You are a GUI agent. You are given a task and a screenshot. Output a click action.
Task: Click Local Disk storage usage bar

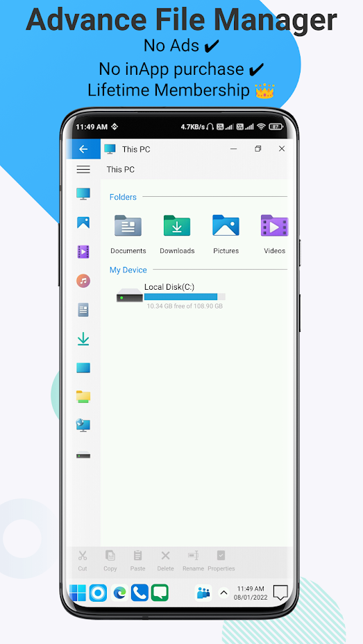(185, 297)
